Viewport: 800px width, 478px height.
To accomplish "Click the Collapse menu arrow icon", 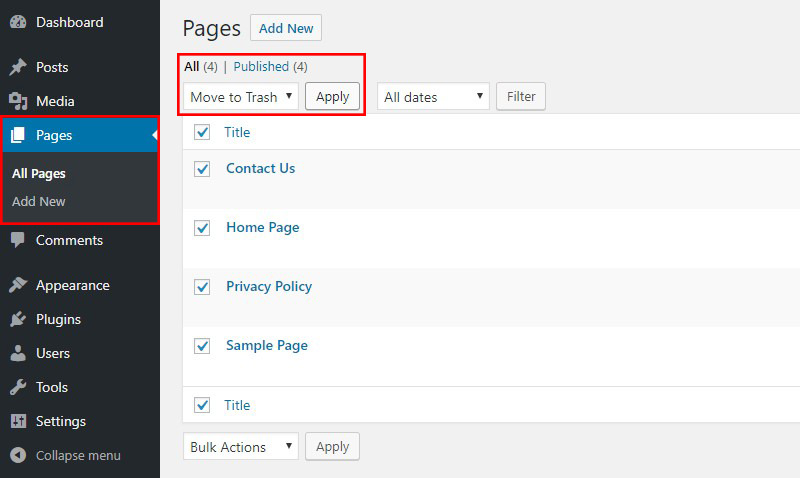I will tap(18, 455).
